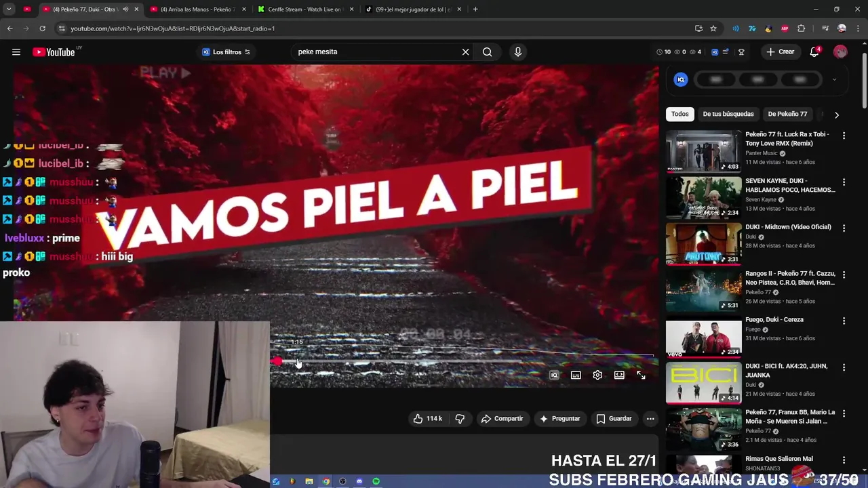Open Discord from taskbar
This screenshot has width=868, height=488.
(x=359, y=481)
